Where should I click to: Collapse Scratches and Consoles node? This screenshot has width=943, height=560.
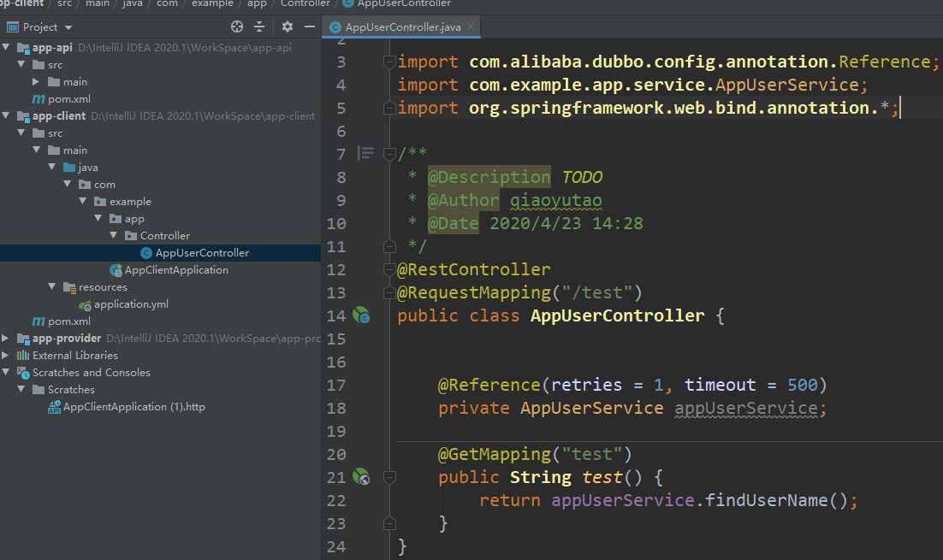[6, 372]
